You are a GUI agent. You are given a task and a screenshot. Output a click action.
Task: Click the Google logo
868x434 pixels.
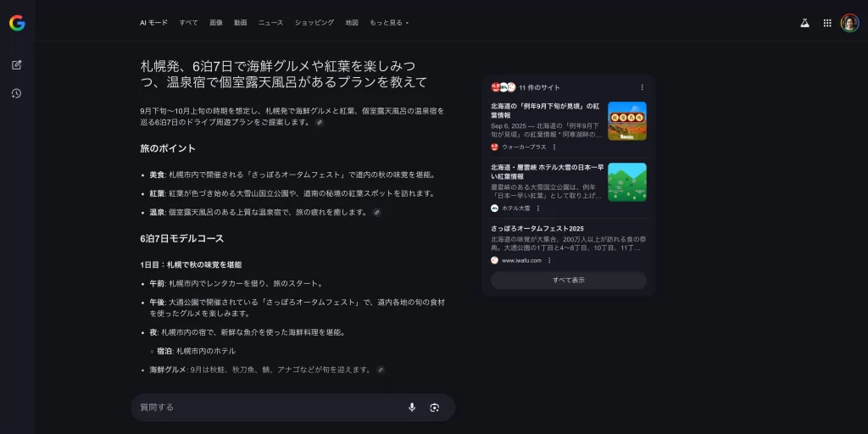(x=17, y=23)
